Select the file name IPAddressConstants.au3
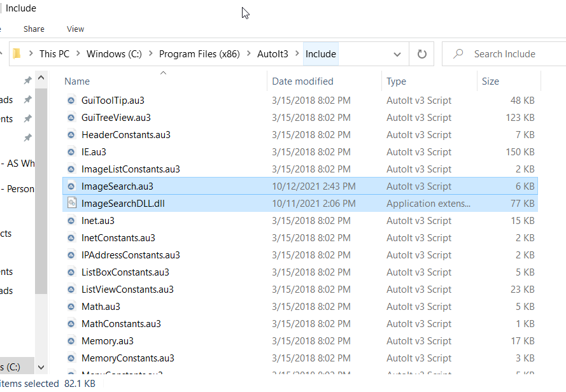The height and width of the screenshot is (392, 566). 131,255
